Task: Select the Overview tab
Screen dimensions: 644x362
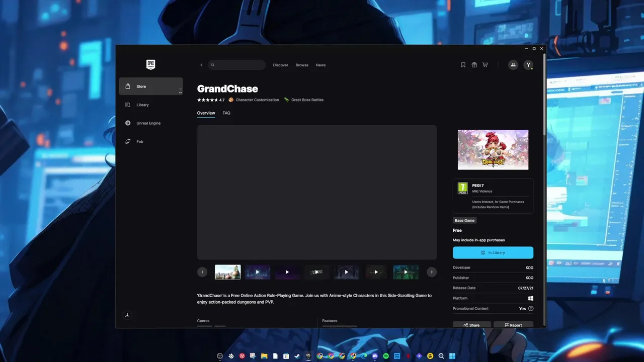Action: [x=206, y=113]
